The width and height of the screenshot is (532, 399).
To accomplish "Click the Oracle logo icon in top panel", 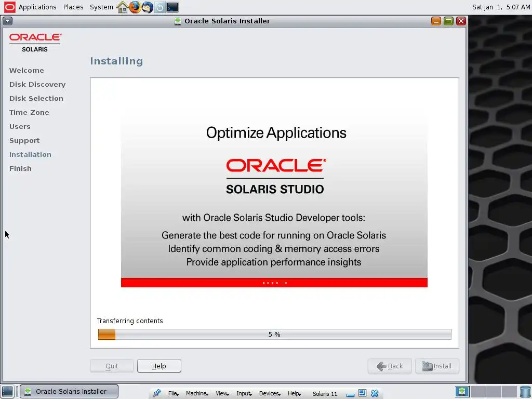I will coord(9,7).
